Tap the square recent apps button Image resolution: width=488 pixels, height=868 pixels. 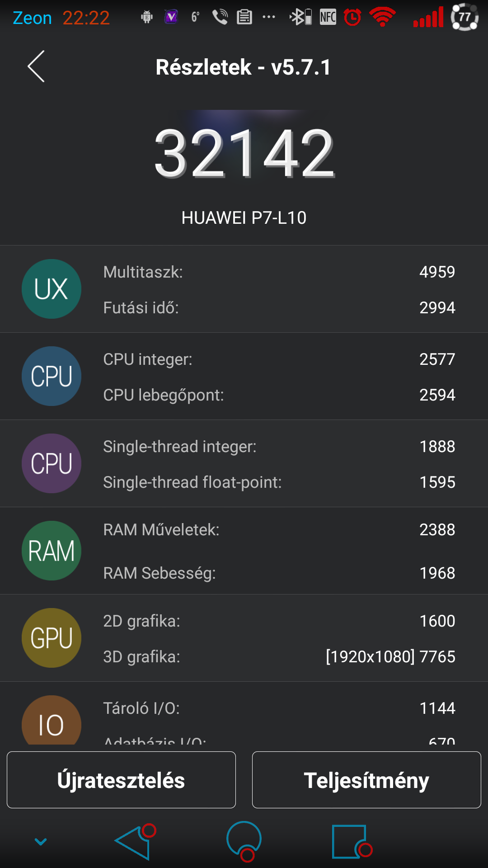(352, 841)
